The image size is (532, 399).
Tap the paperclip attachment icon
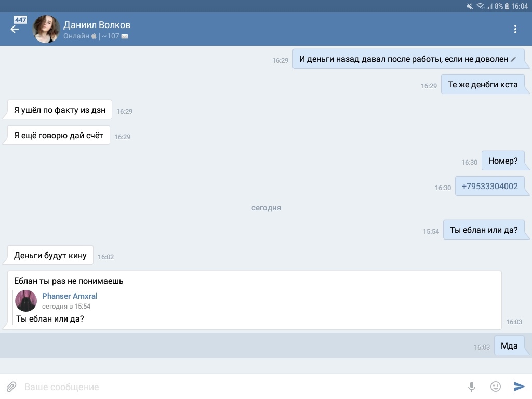click(x=11, y=387)
